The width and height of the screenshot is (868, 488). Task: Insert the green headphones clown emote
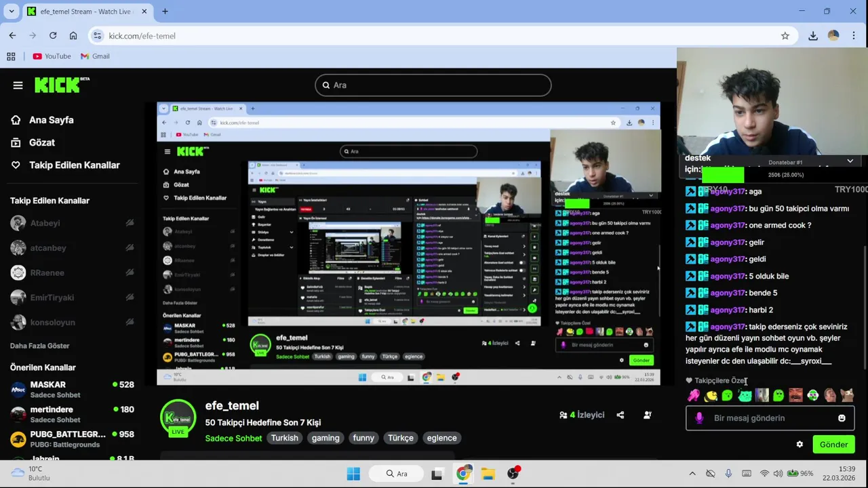[812, 395]
